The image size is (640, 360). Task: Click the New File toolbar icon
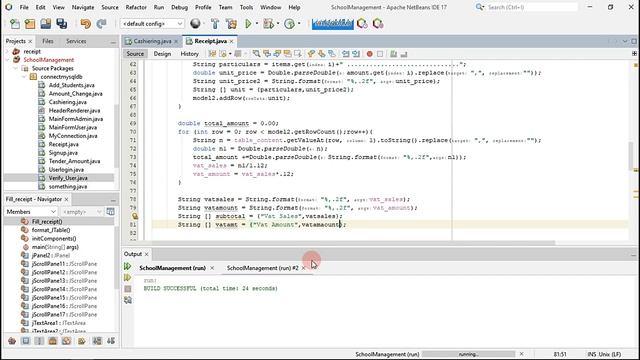coord(15,24)
